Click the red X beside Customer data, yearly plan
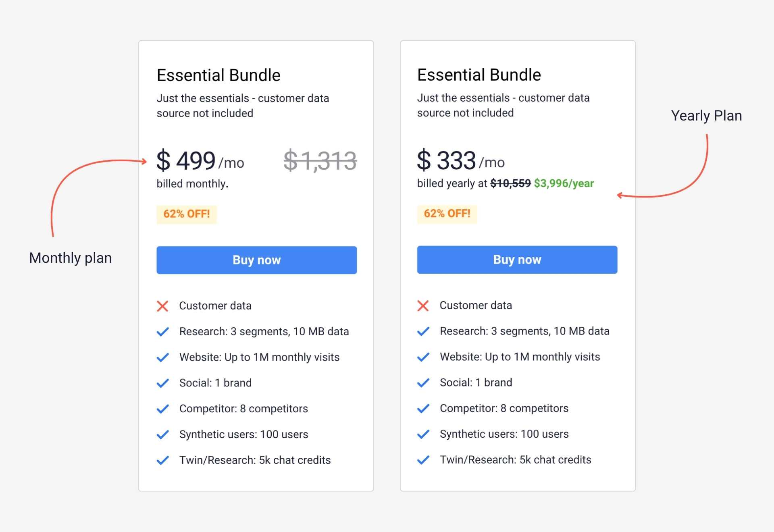This screenshot has height=532, width=774. [423, 306]
